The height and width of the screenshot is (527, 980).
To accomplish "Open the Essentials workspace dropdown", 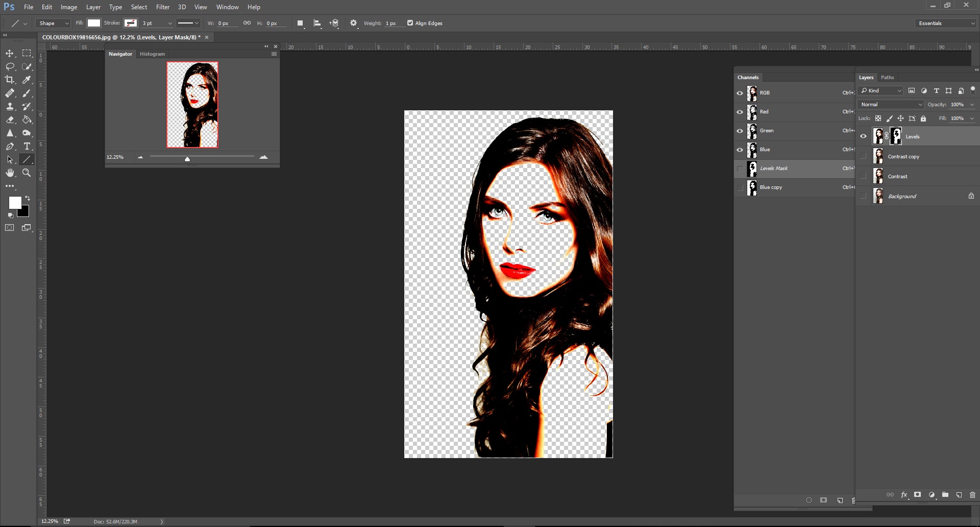I will [945, 23].
